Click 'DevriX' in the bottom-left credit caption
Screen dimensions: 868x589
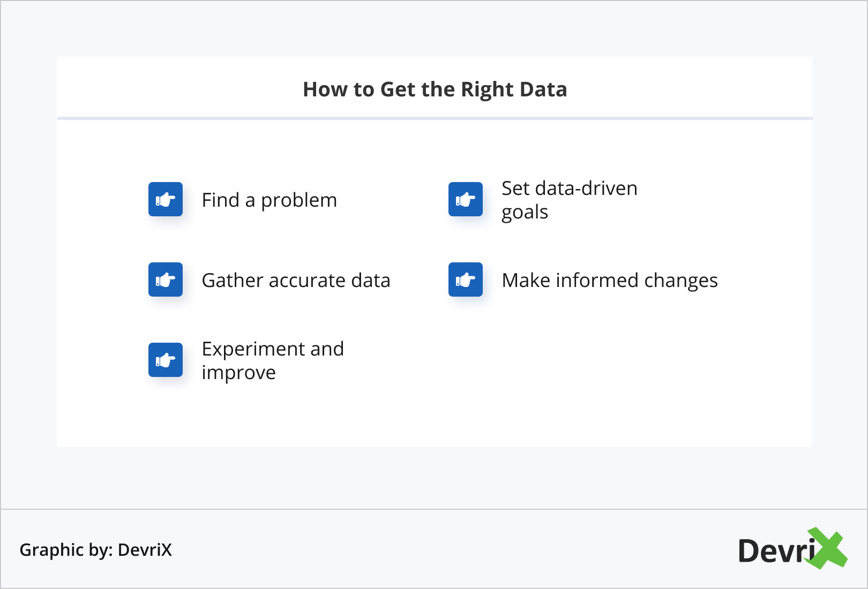pos(145,550)
